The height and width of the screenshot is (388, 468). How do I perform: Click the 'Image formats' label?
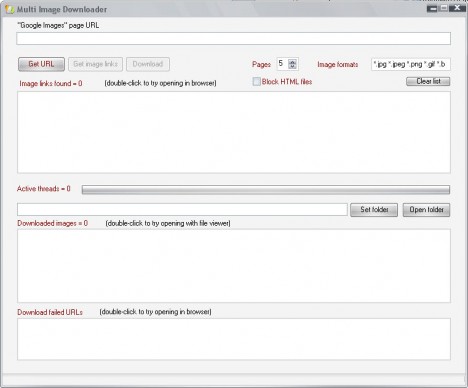point(338,65)
